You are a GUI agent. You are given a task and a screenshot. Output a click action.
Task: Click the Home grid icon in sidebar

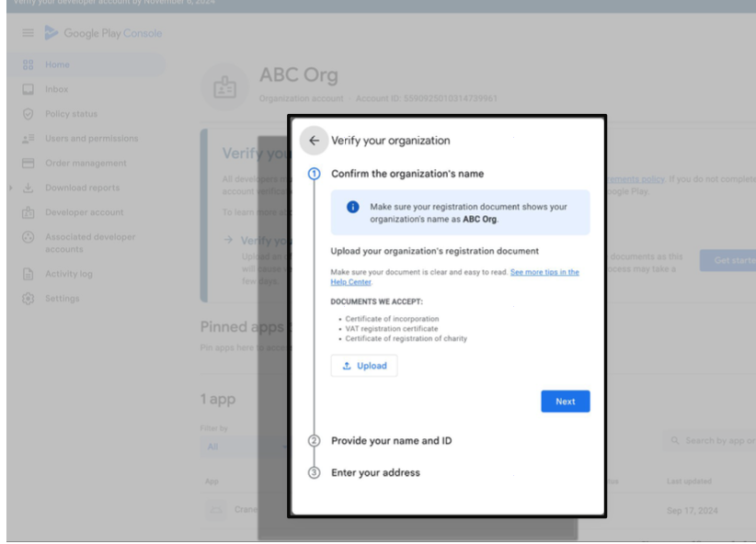coord(28,64)
